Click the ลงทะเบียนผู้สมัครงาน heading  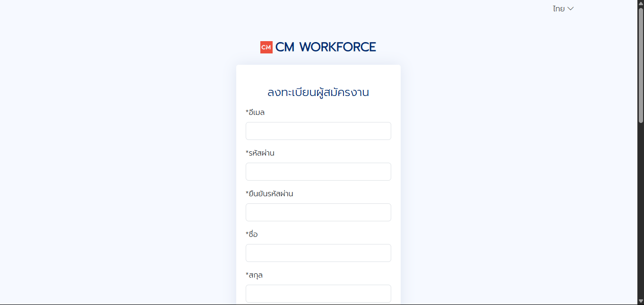318,92
